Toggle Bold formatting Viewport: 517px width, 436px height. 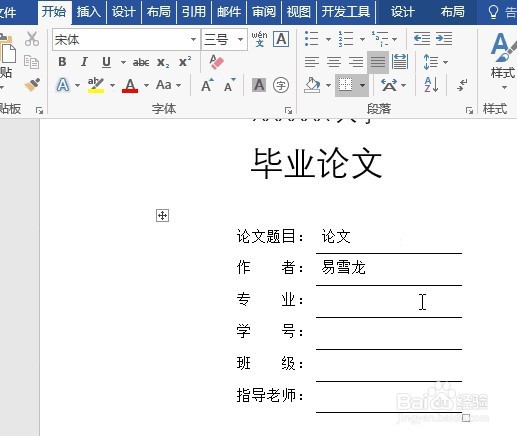[62, 62]
